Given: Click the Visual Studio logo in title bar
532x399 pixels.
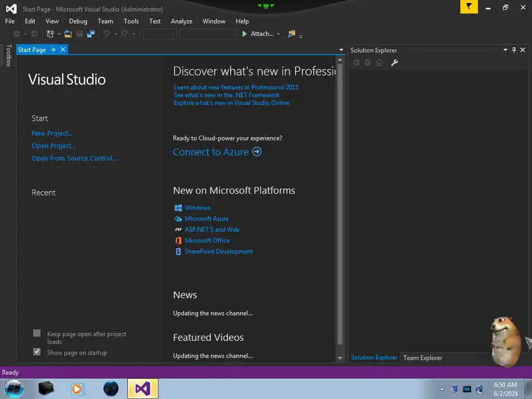Looking at the screenshot, I should [x=11, y=9].
